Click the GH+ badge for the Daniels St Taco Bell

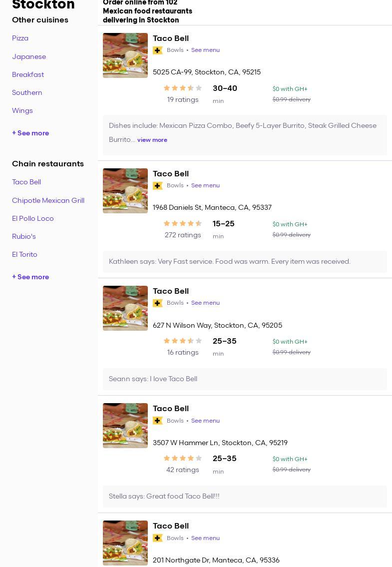coord(158,186)
